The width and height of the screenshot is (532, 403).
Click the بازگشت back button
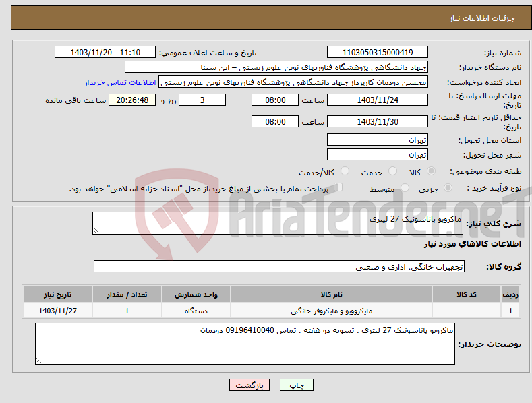click(x=249, y=385)
